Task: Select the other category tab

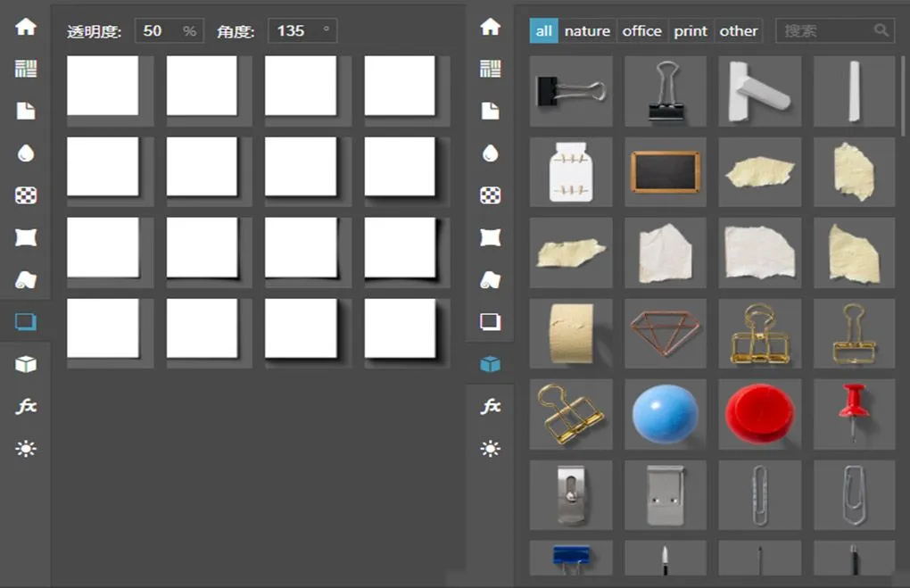Action: [x=738, y=30]
